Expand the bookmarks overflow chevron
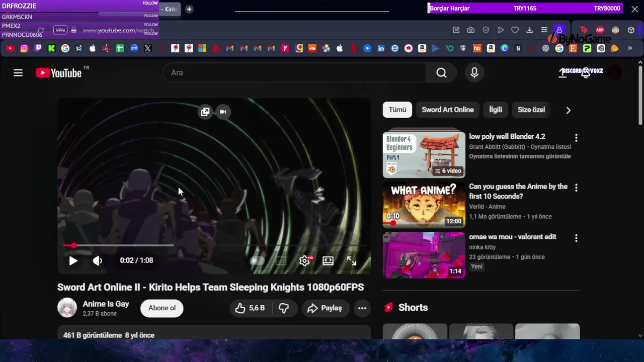 pyautogui.click(x=630, y=49)
